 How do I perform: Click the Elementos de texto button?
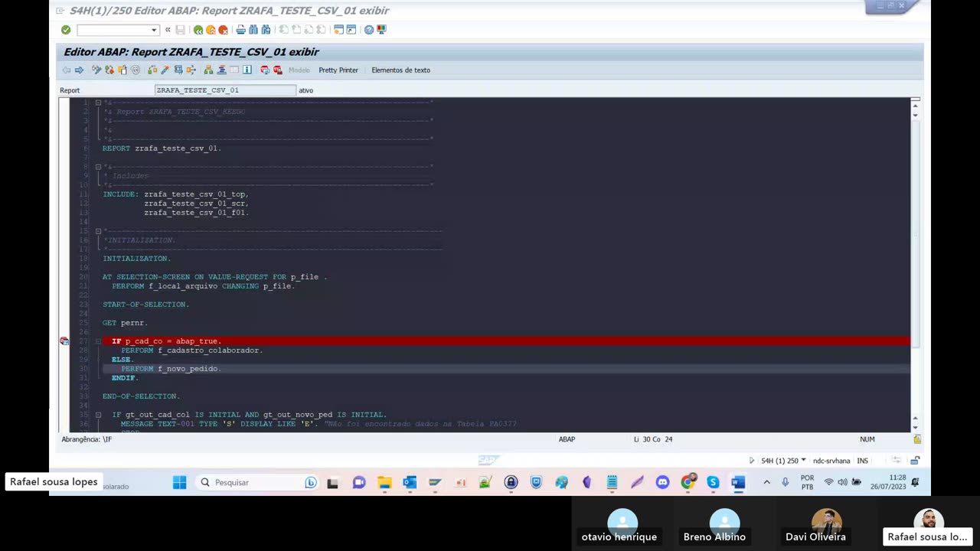[400, 70]
